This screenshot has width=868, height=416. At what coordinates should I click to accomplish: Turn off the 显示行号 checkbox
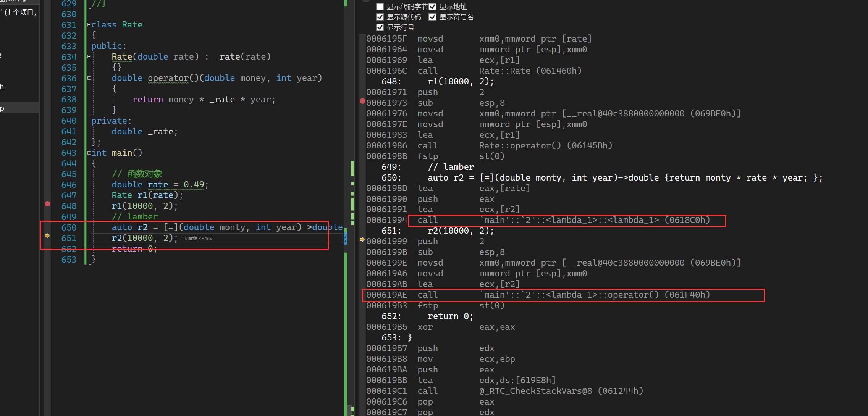point(380,27)
